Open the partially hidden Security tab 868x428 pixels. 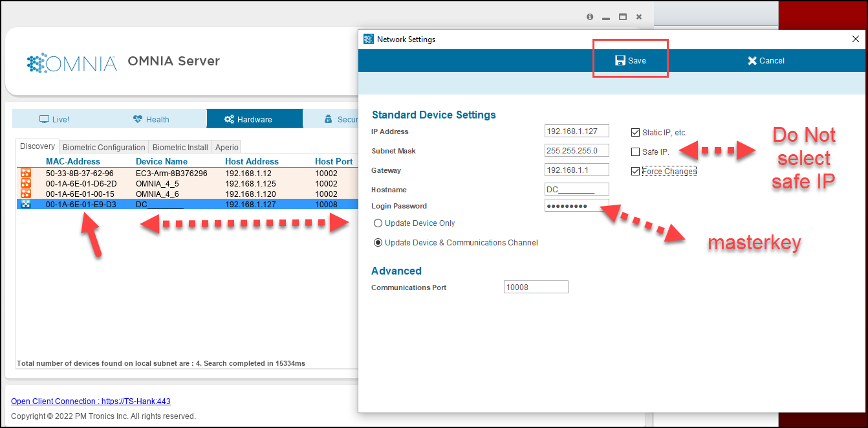(342, 119)
